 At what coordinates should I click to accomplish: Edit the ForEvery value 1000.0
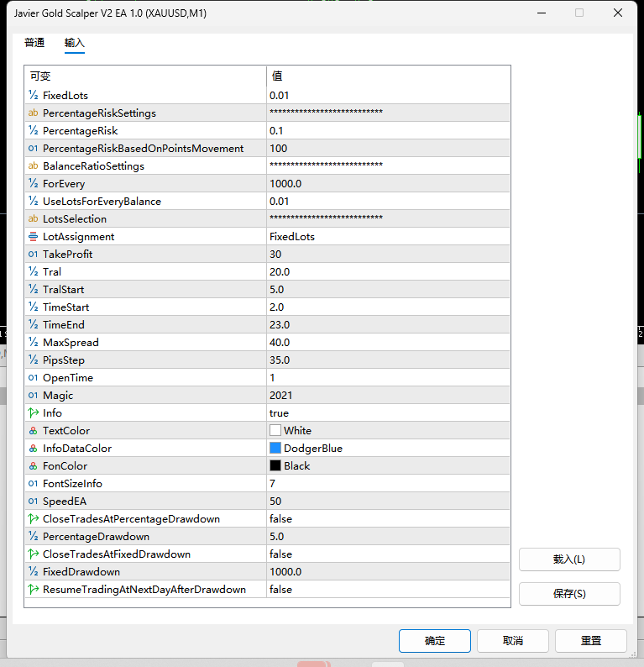coord(388,183)
